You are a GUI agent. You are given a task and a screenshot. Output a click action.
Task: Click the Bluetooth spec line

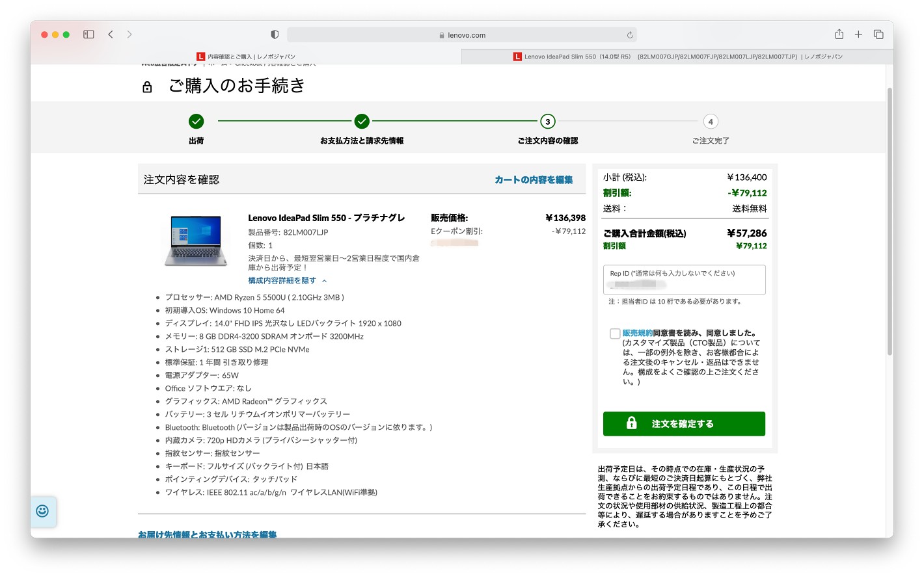tap(298, 427)
